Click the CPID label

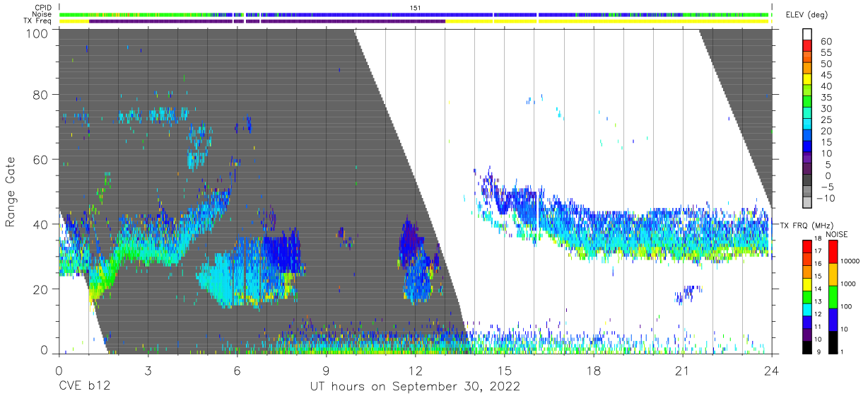pyautogui.click(x=43, y=7)
